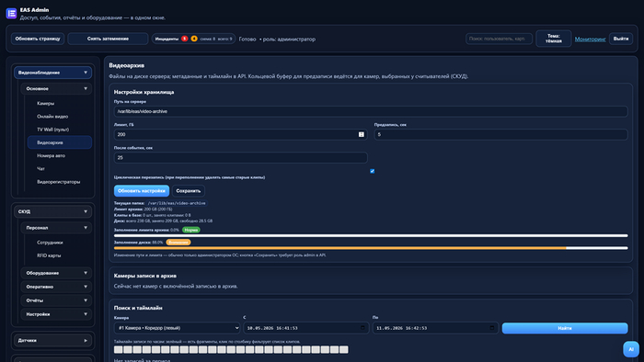Click the Текущая папка path value
This screenshot has height=362, width=644.
[177, 203]
